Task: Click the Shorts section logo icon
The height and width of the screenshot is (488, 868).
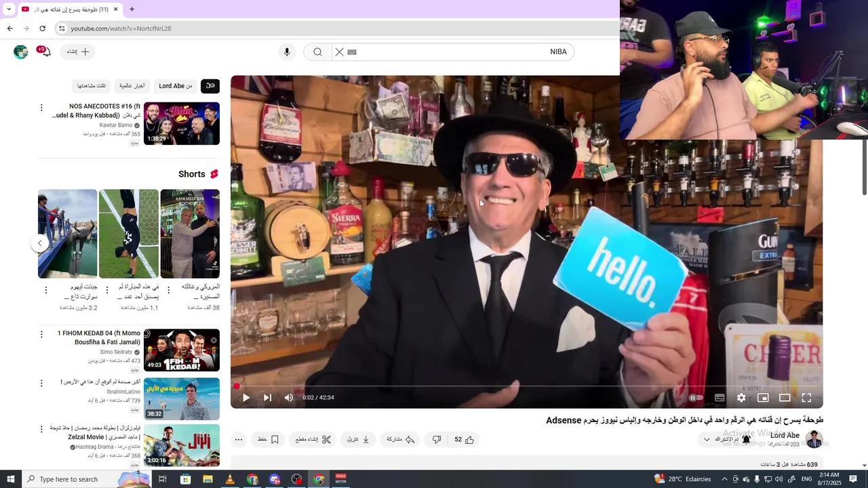Action: pos(214,174)
